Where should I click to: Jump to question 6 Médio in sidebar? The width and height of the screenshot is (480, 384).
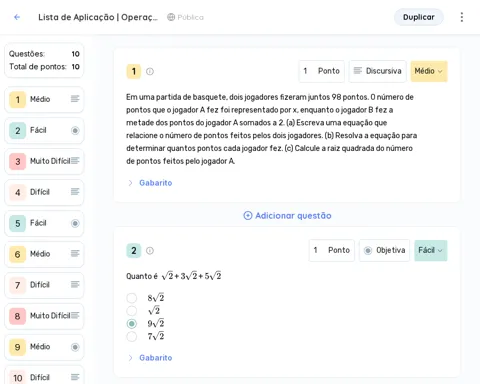point(44,254)
